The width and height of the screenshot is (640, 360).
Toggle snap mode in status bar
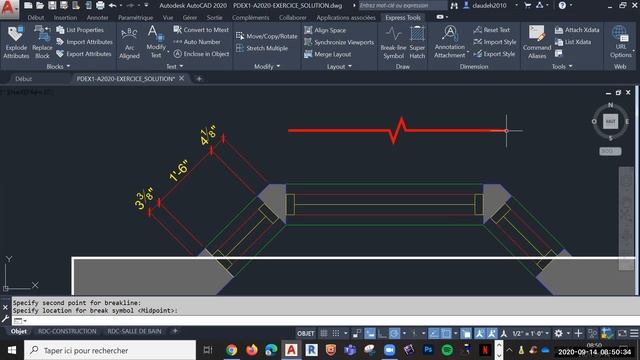point(336,333)
